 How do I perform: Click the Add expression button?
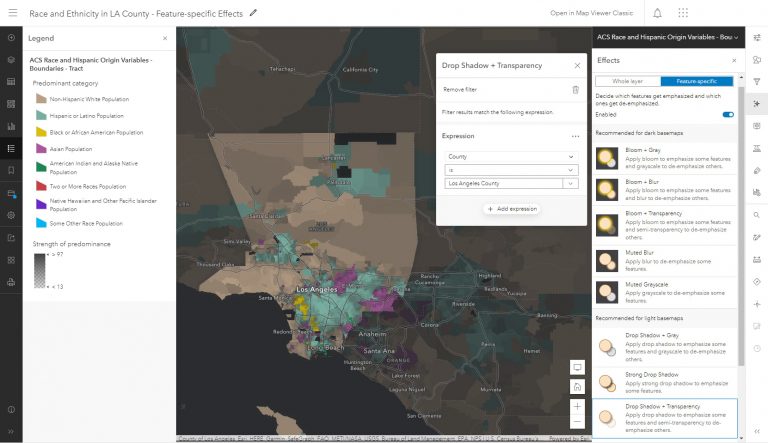click(512, 209)
